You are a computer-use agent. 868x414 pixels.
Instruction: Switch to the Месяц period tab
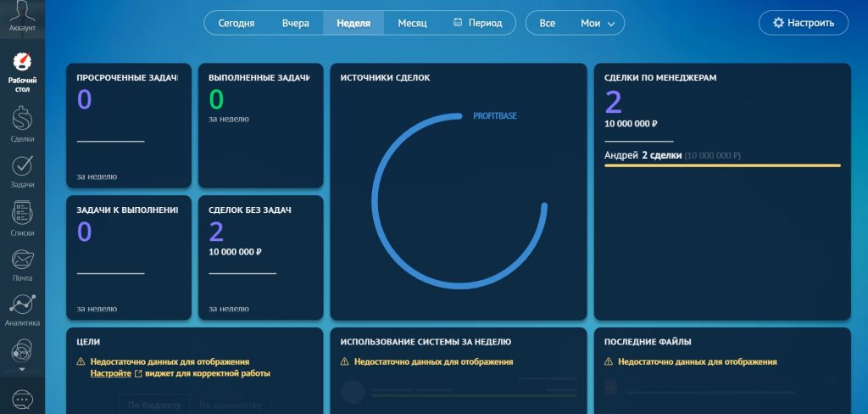[x=413, y=23]
